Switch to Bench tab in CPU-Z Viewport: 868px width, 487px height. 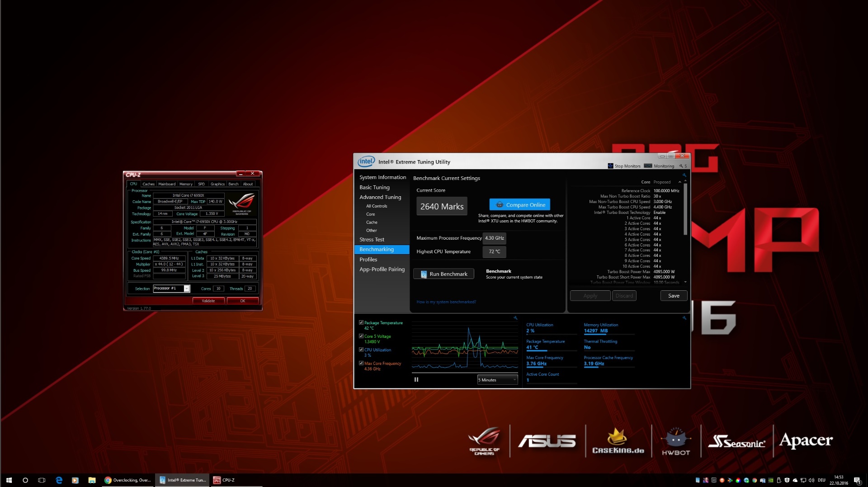233,184
